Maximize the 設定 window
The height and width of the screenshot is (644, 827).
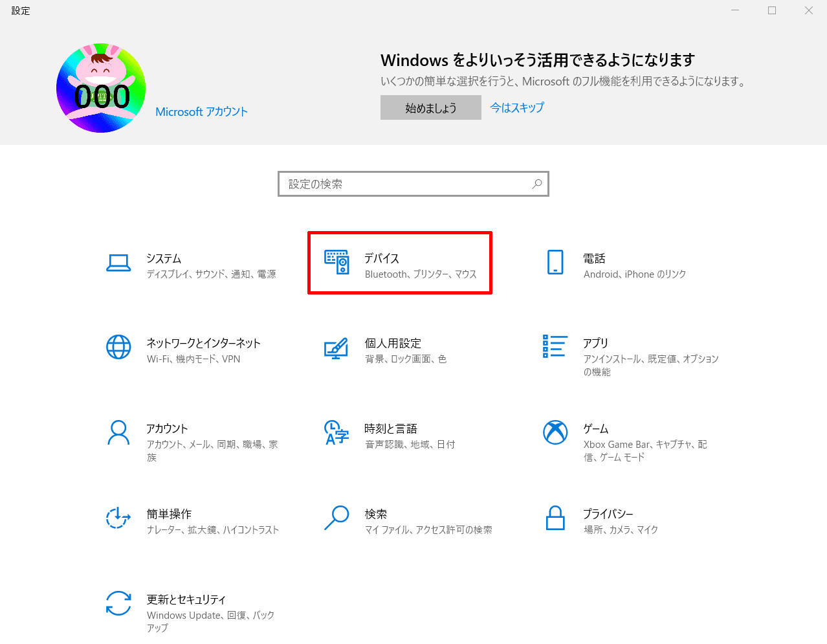click(x=772, y=10)
